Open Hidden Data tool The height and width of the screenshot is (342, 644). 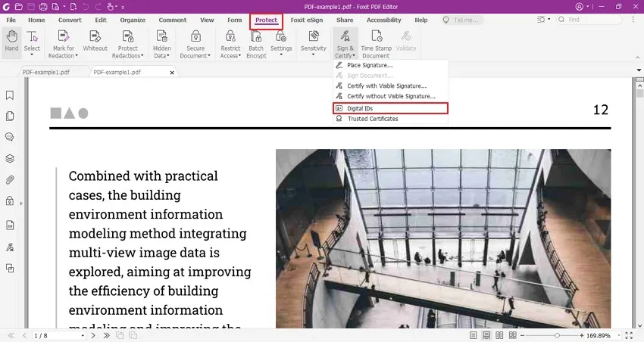(x=162, y=44)
